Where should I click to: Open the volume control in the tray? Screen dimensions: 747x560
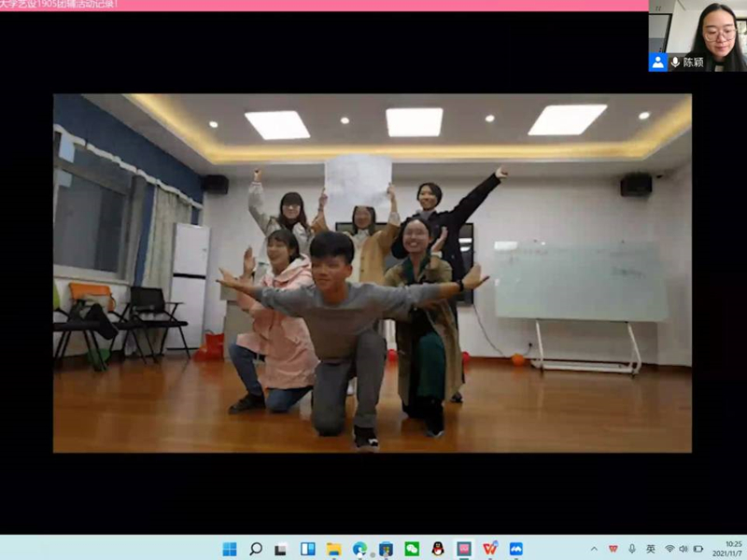(684, 549)
